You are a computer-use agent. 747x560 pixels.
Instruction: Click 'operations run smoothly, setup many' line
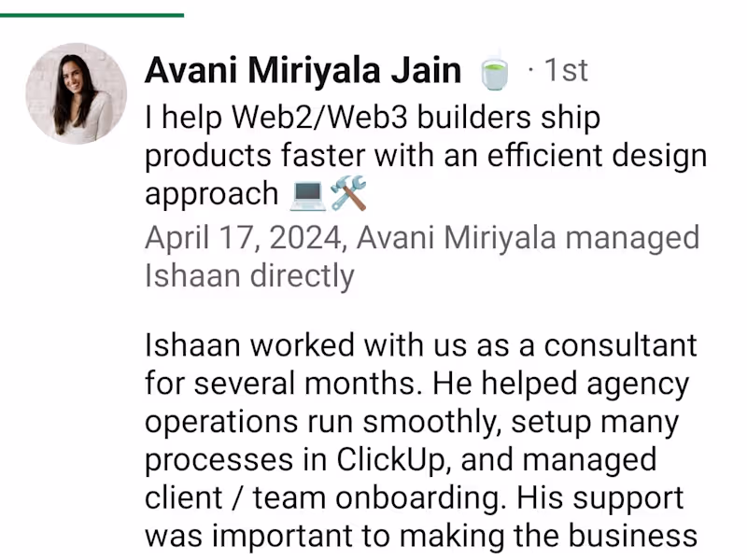[x=412, y=422]
